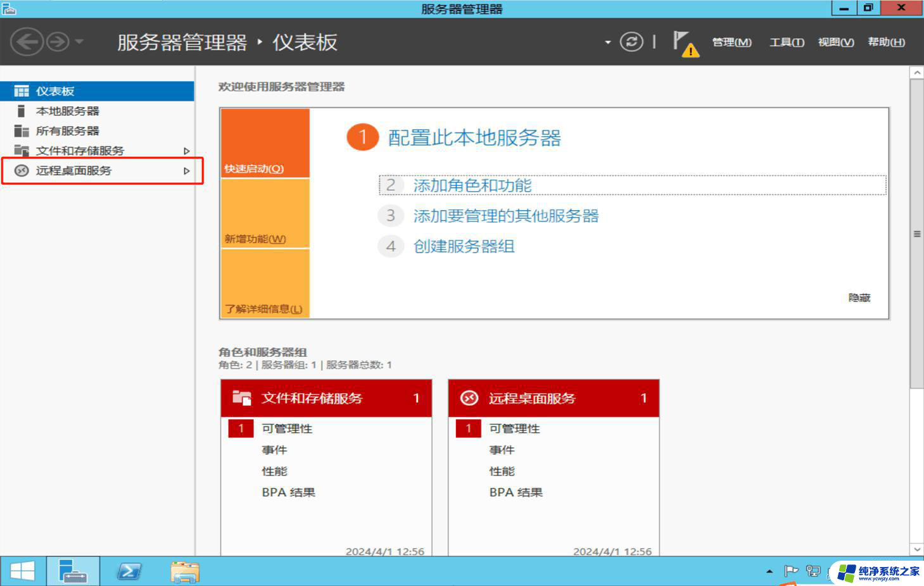
Task: Click red alert badge in 远程桌面服务 tile
Action: (x=468, y=428)
